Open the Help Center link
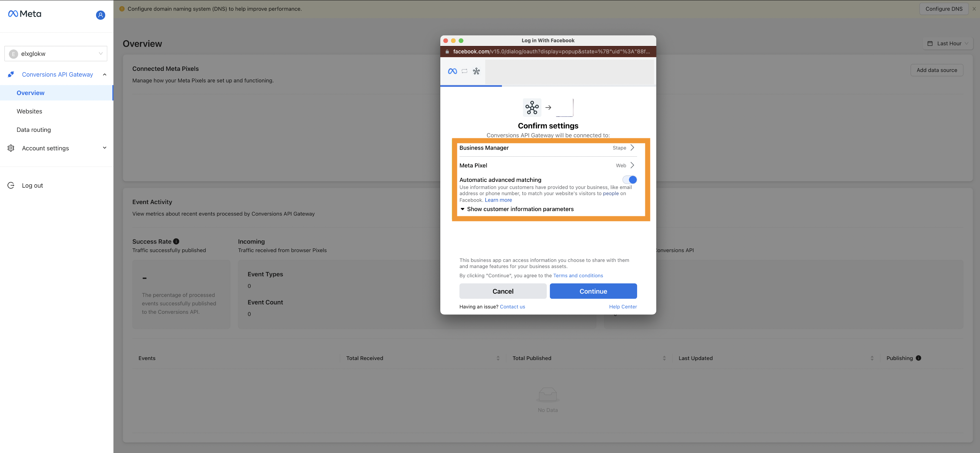The image size is (980, 453). 623,307
